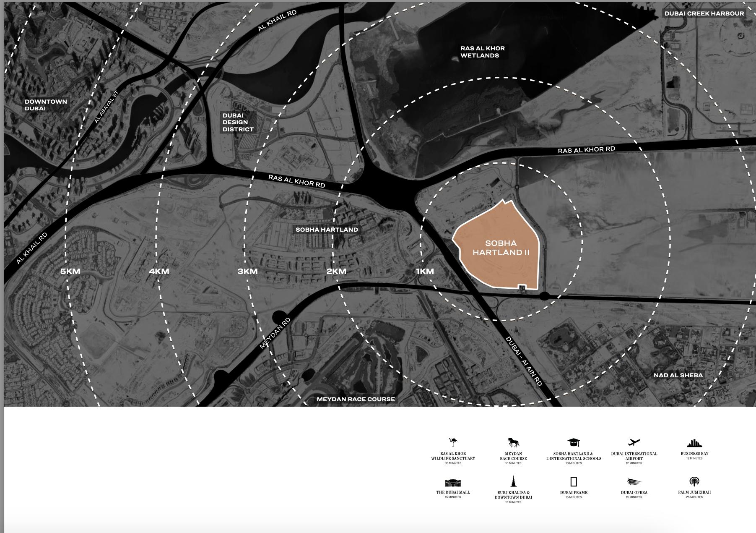Image resolution: width=756 pixels, height=533 pixels.
Task: Click '15 MINUTES' under Dubai Frame
Action: click(574, 497)
